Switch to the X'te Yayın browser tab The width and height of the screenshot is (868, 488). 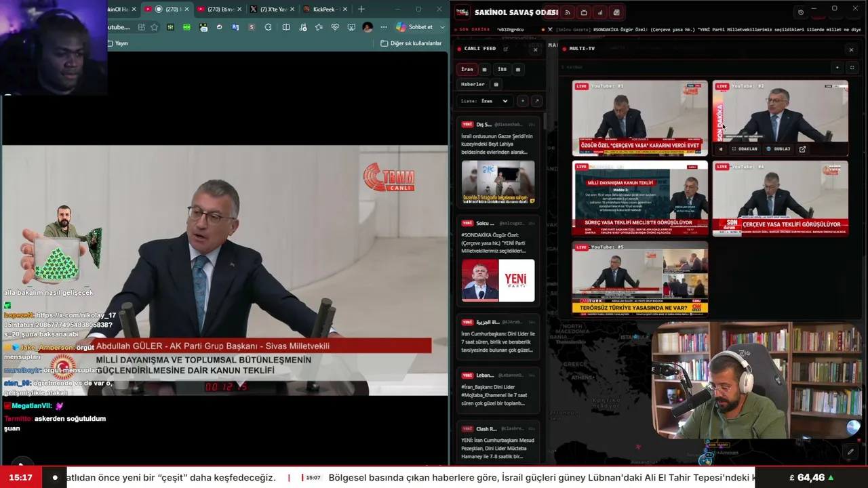point(272,9)
